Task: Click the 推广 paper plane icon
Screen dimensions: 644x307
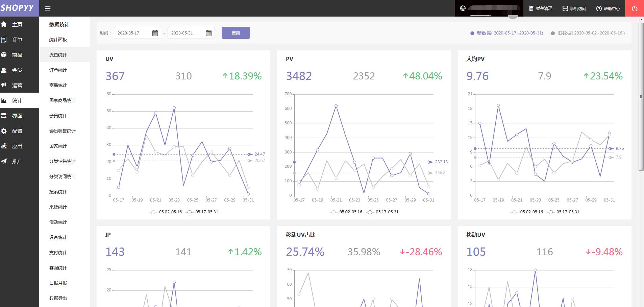Action: click(x=4, y=161)
